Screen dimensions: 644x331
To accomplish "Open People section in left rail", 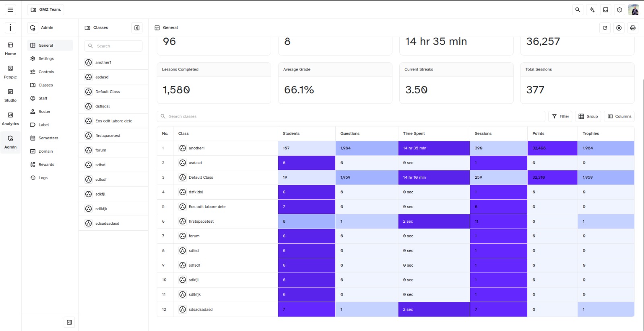I will pos(10,72).
